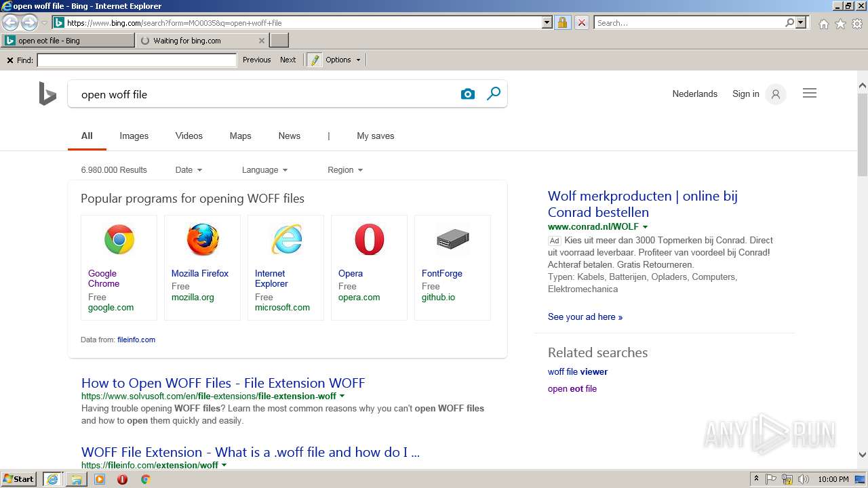Open recent pages dropdown next to Forward
Screen dimensions: 868x488
click(44, 22)
